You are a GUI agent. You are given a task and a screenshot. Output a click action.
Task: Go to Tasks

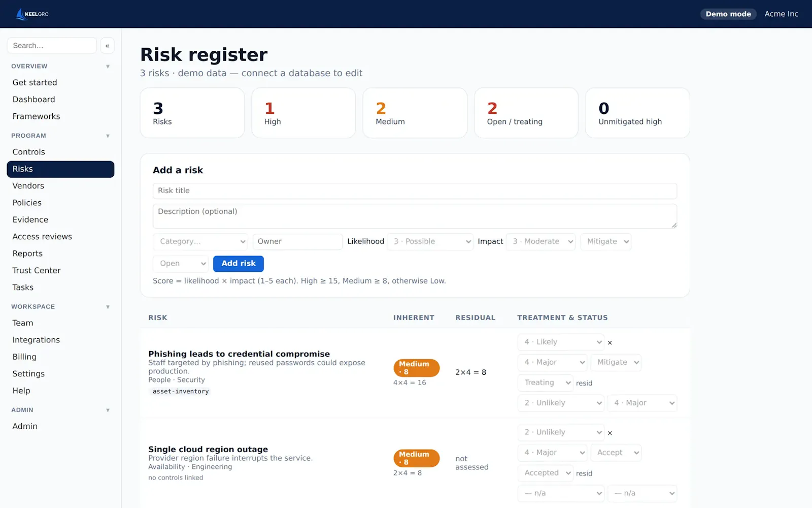[60, 288]
